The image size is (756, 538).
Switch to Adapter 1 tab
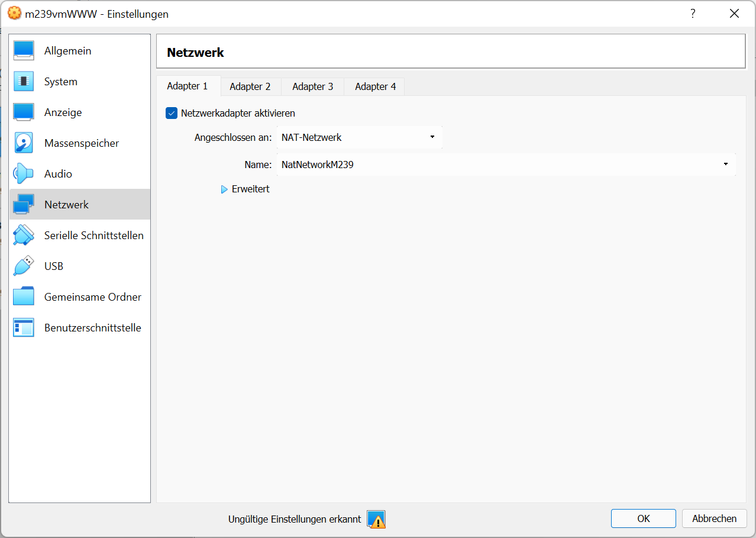[x=188, y=86]
